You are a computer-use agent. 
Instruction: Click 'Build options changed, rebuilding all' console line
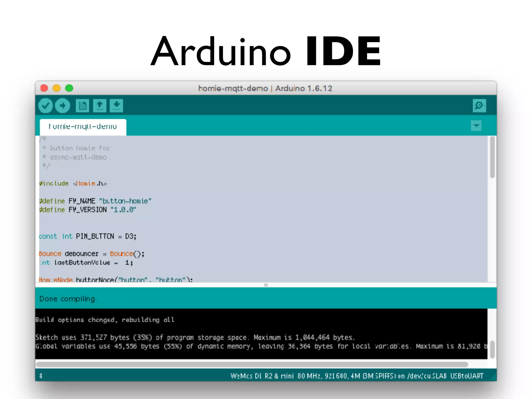[105, 320]
